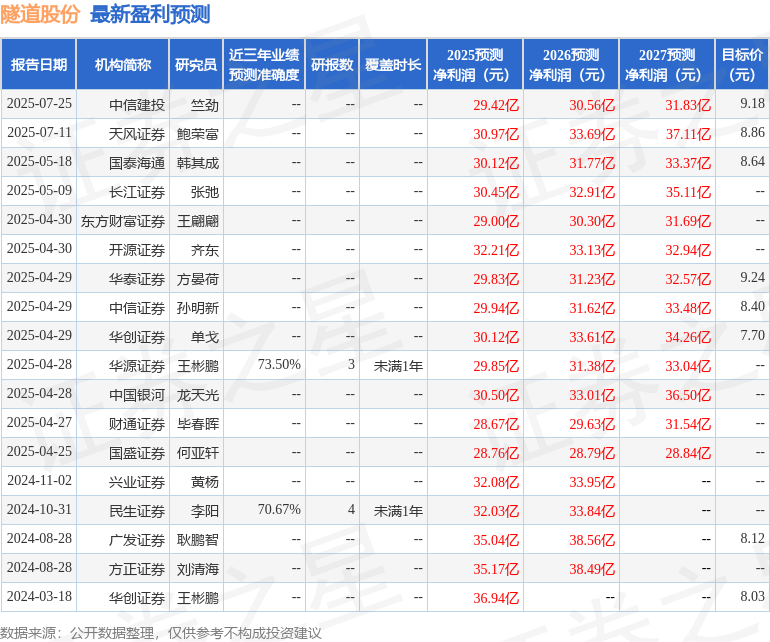
Task: Select the 2025预测净利润 column header
Action: tap(475, 65)
